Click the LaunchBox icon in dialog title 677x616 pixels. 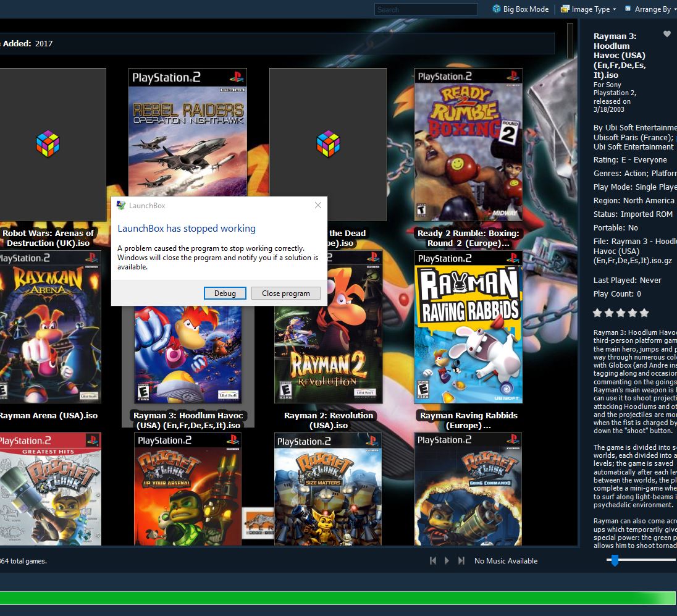[121, 205]
